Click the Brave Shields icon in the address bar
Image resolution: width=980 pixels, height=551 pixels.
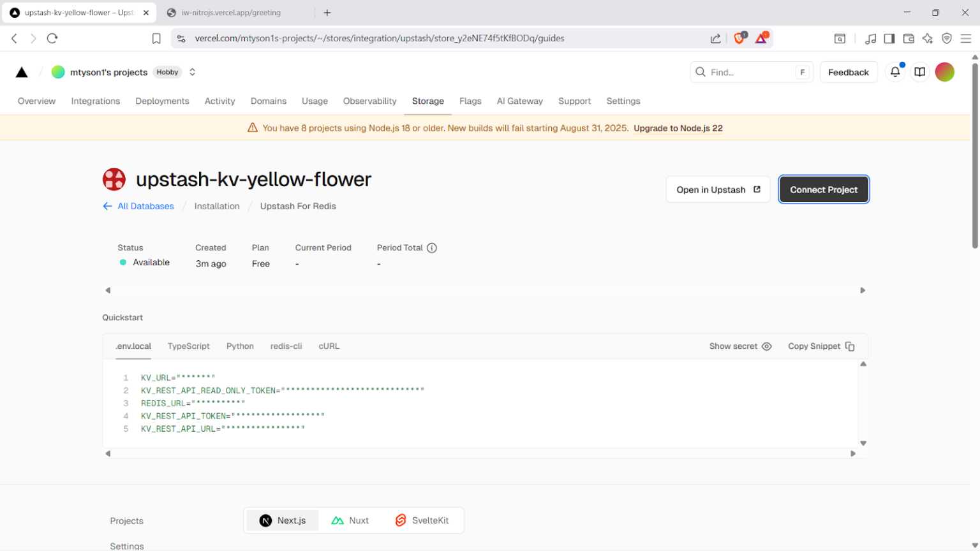coord(739,38)
